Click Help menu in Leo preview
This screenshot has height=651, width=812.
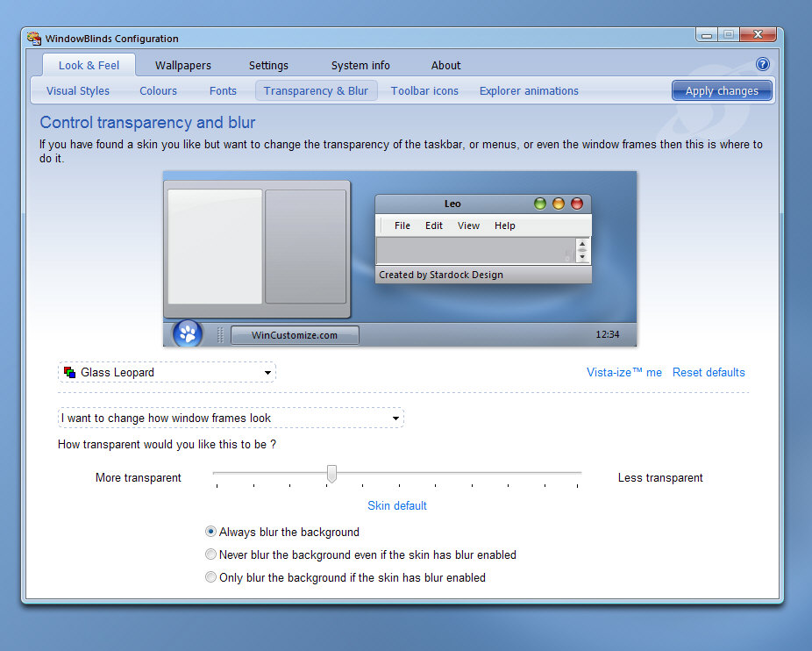[504, 225]
